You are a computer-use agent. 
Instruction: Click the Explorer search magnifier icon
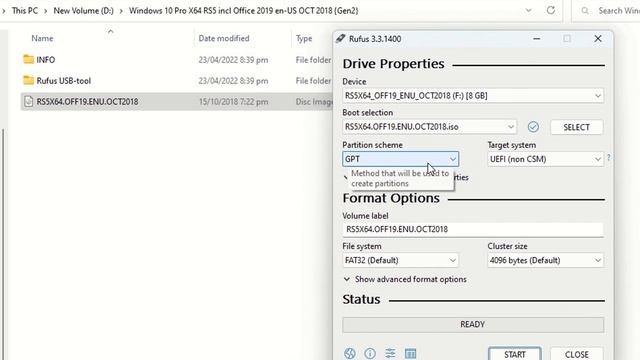tap(585, 11)
